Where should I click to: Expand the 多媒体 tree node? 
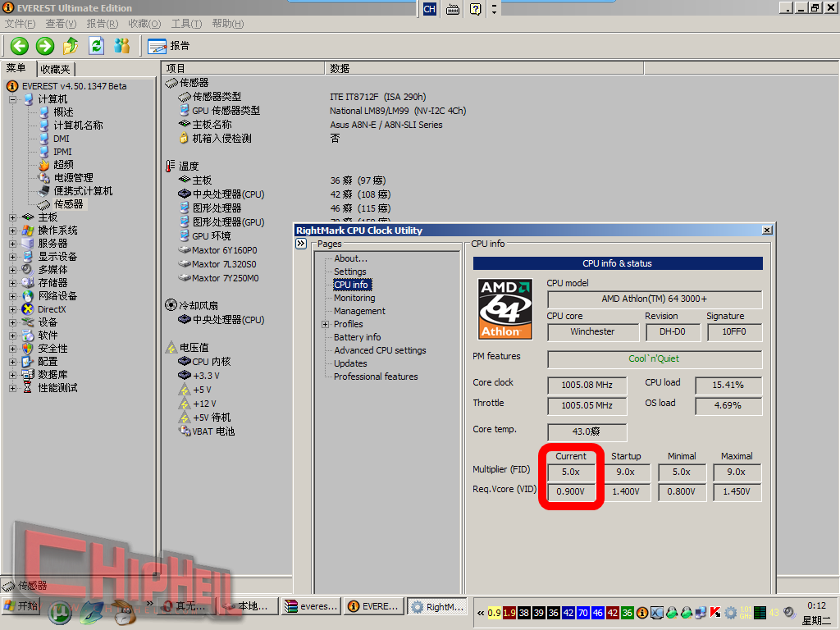click(12, 270)
